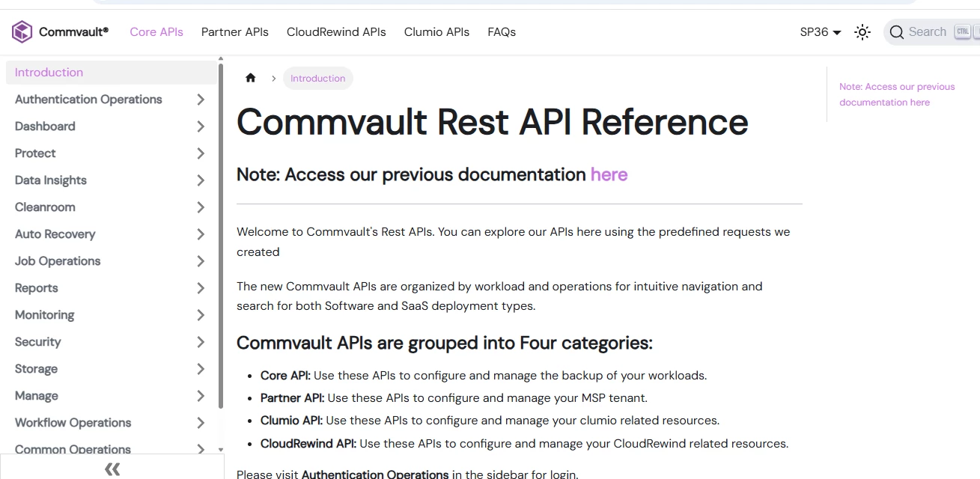Open the CloudRewind APIs tab
The image size is (980, 479).
336,32
